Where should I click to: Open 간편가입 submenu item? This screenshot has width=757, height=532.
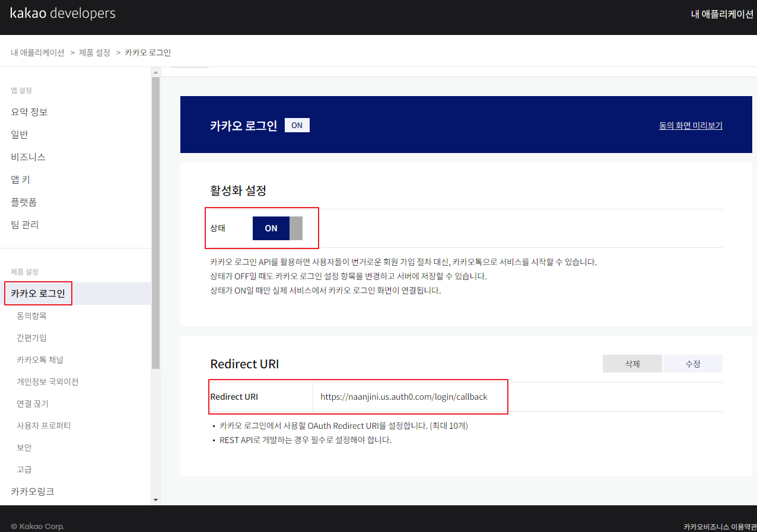point(31,337)
